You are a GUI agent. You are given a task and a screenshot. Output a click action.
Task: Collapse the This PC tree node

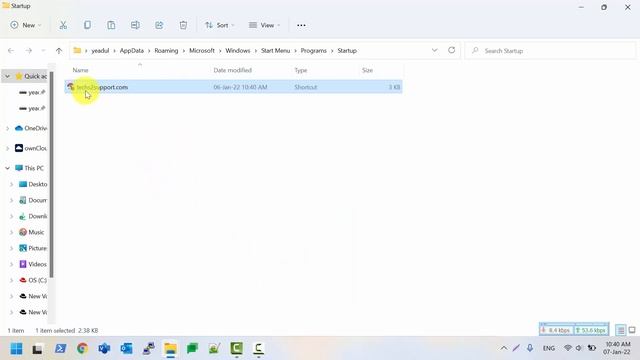click(x=7, y=168)
